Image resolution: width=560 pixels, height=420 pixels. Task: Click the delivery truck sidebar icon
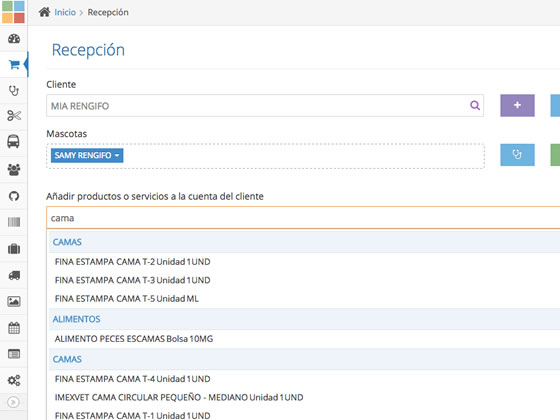click(x=14, y=275)
